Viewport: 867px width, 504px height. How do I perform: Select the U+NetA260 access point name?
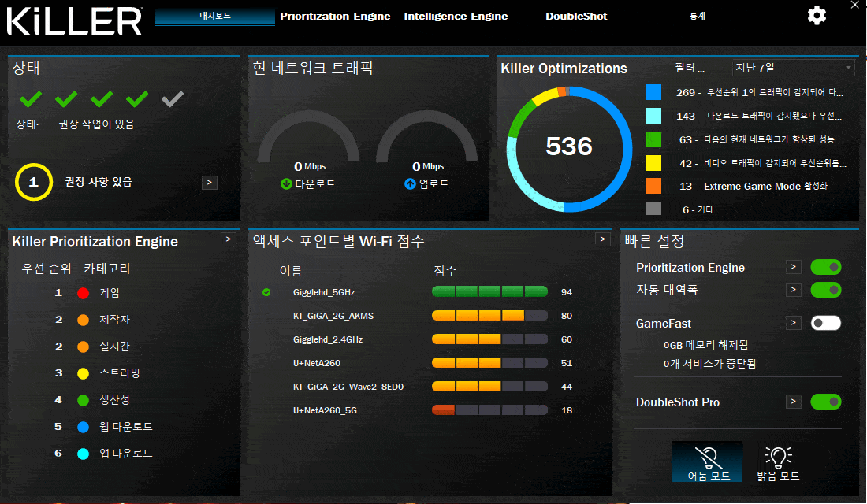tap(317, 363)
